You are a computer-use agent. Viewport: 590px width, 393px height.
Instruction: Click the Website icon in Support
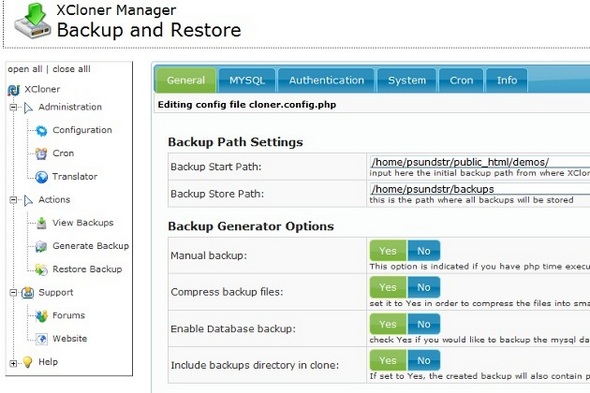click(x=41, y=339)
